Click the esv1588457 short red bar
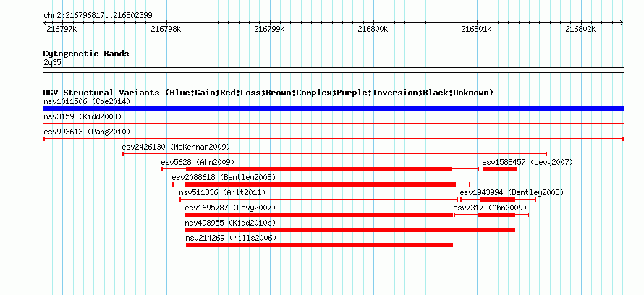644x295 pixels. point(499,169)
